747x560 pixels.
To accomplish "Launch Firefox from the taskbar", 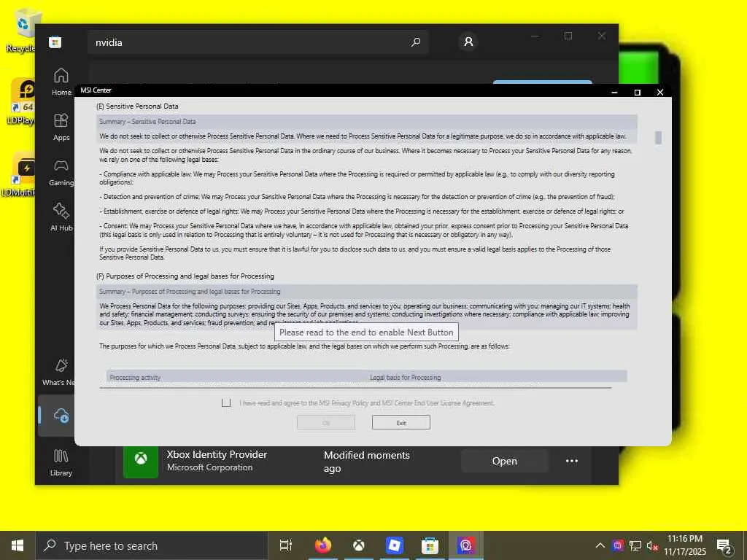I will (x=322, y=545).
